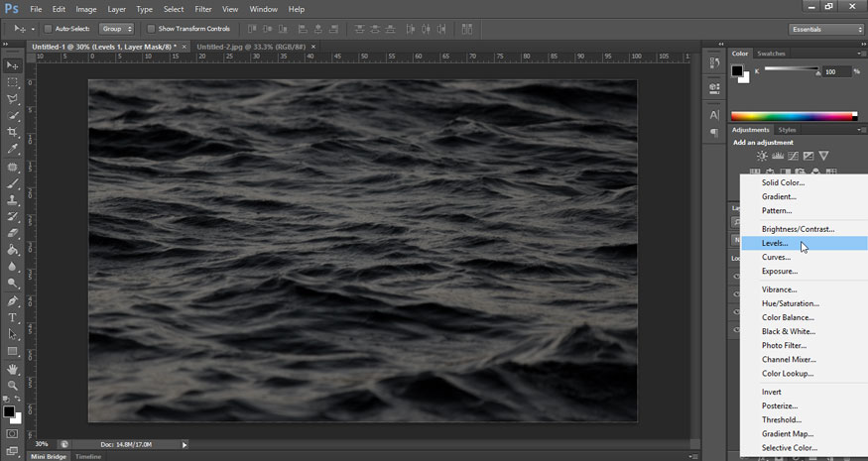
Task: Add a Levels adjustment via histogram icon
Action: 778,156
